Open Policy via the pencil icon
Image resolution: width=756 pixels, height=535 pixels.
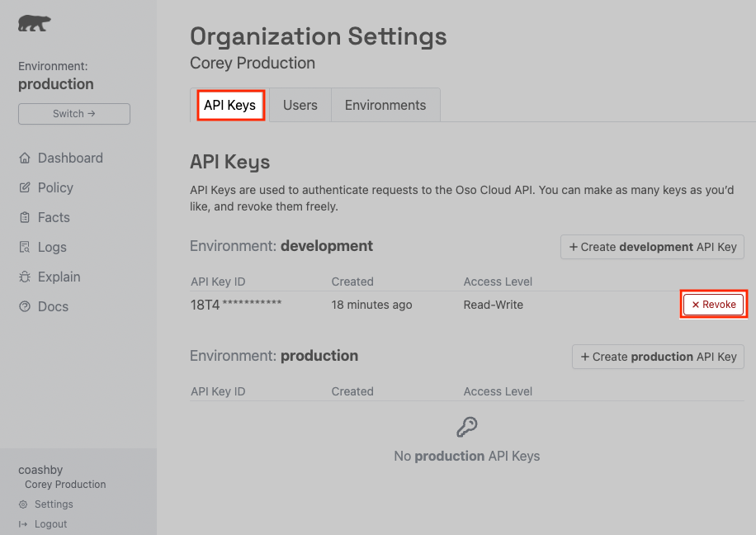[24, 187]
